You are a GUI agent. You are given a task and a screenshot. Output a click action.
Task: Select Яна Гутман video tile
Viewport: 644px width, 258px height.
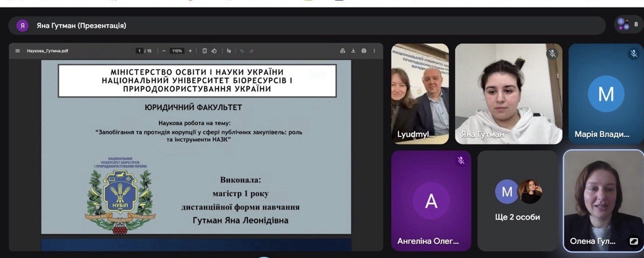pos(509,94)
